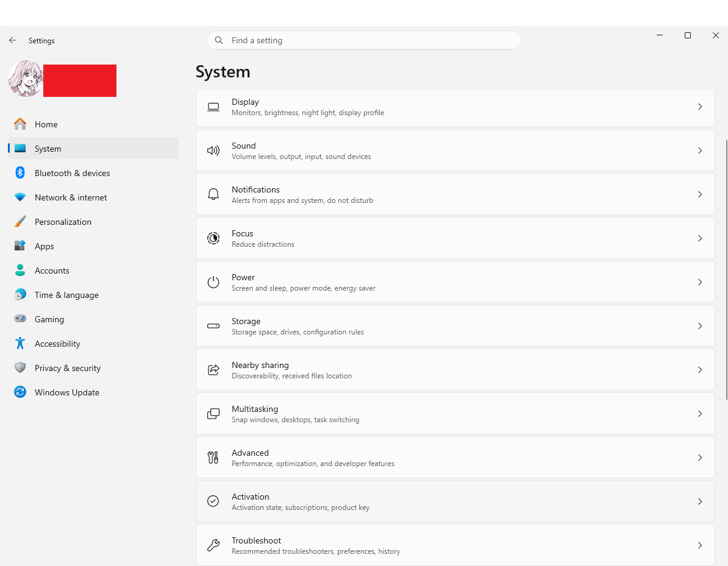Click the user profile avatar picture

click(x=26, y=79)
